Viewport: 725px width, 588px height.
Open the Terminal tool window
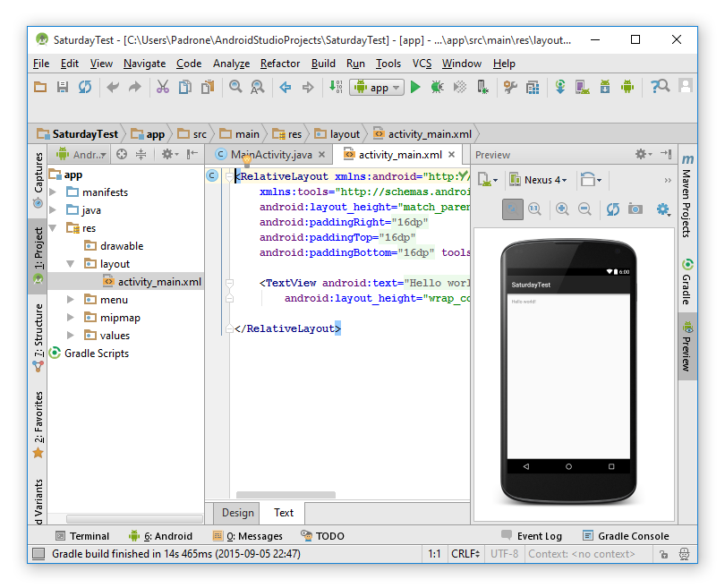coord(82,536)
